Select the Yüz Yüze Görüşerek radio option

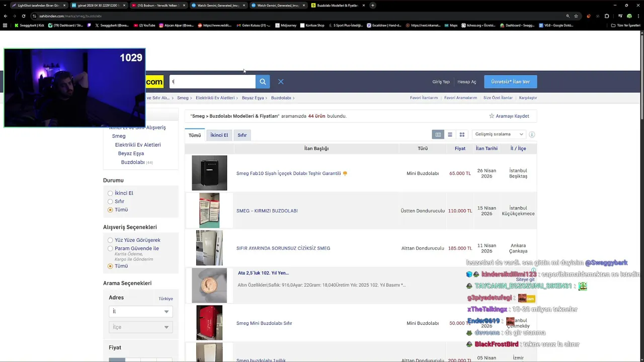pyautogui.click(x=110, y=240)
